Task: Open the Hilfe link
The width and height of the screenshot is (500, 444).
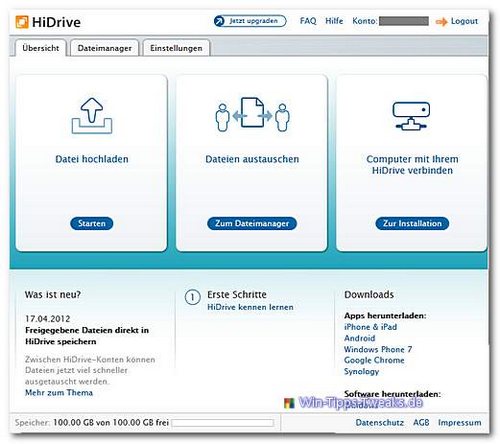Action: [x=334, y=21]
